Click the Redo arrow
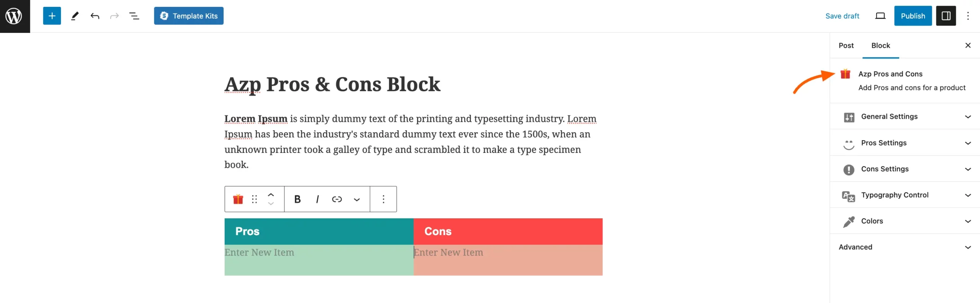Viewport: 980px width, 303px height. [115, 16]
